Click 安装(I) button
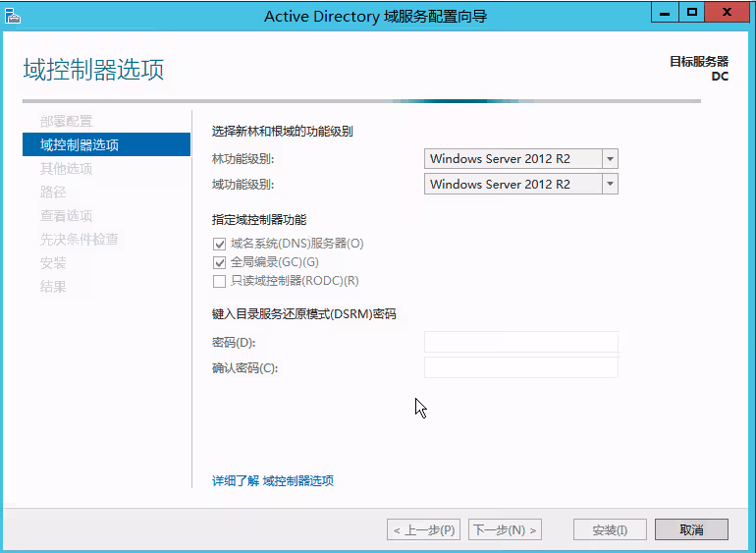This screenshot has width=756, height=553. tap(610, 529)
